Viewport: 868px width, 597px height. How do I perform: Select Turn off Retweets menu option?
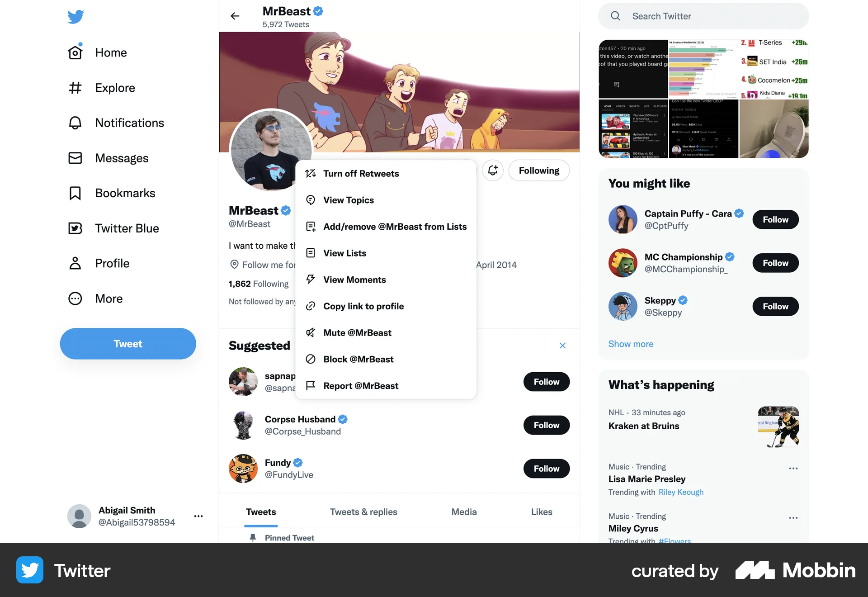[386, 174]
